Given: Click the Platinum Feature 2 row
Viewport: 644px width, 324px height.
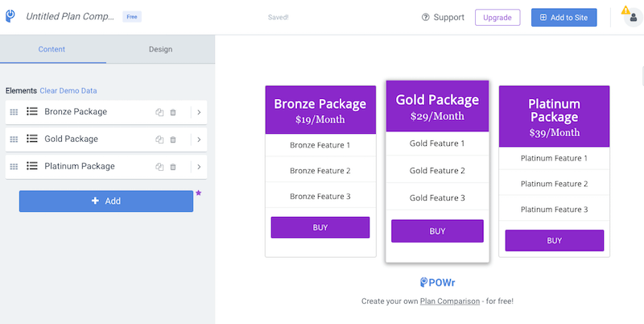Looking at the screenshot, I should click(555, 184).
